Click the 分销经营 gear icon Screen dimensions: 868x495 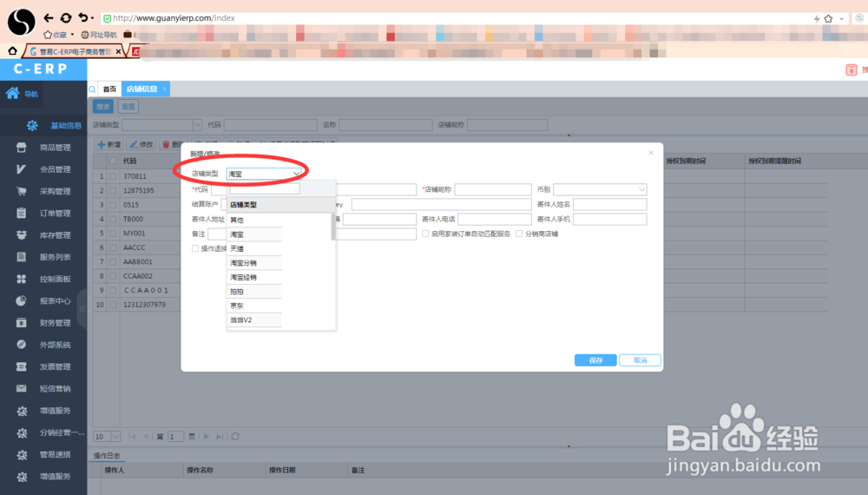point(22,433)
